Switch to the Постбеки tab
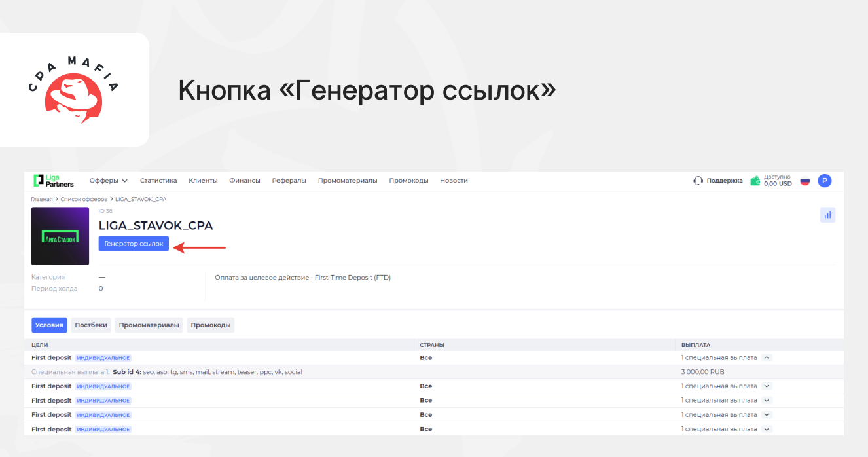 pos(91,325)
